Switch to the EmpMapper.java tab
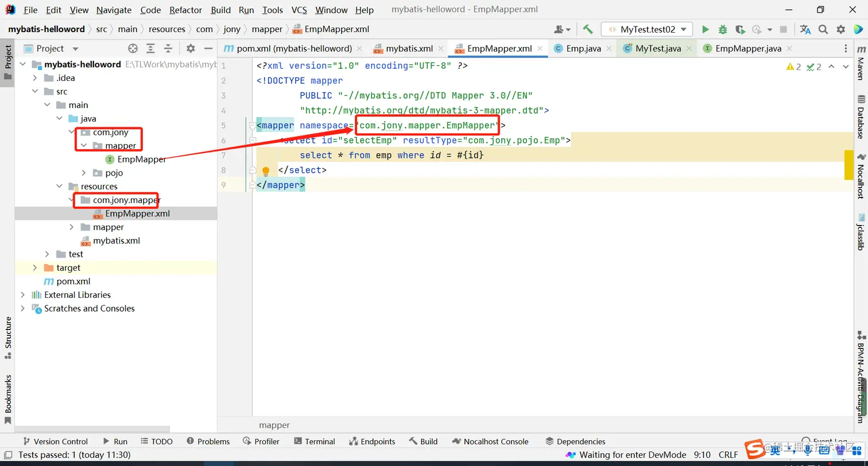The width and height of the screenshot is (868, 466). (748, 49)
